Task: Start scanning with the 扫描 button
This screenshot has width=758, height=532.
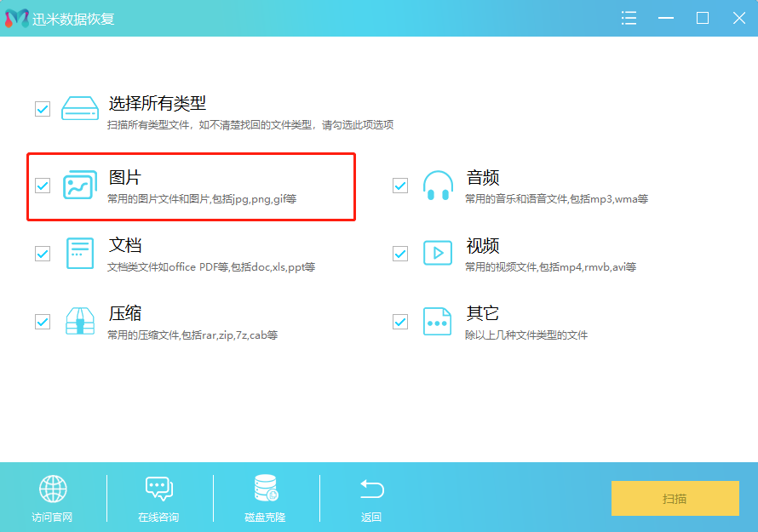Action: 675,499
